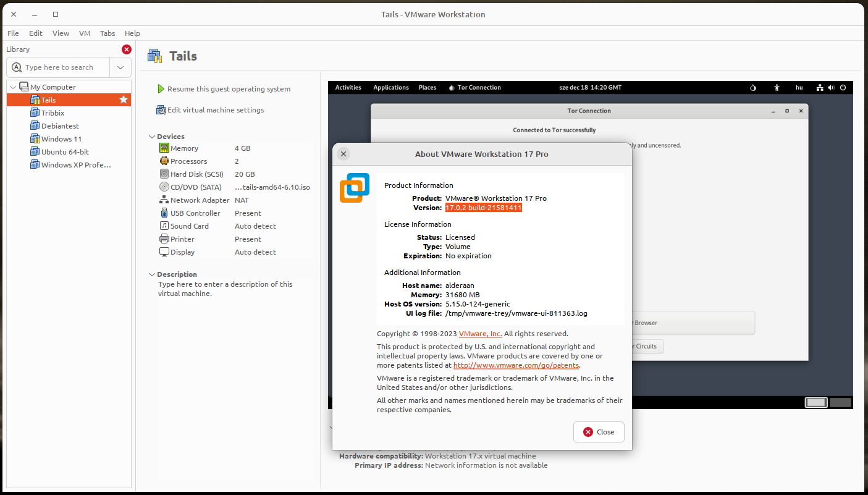Dismiss About dialog with title bar X
Viewport: 868px width, 495px height.
point(343,154)
